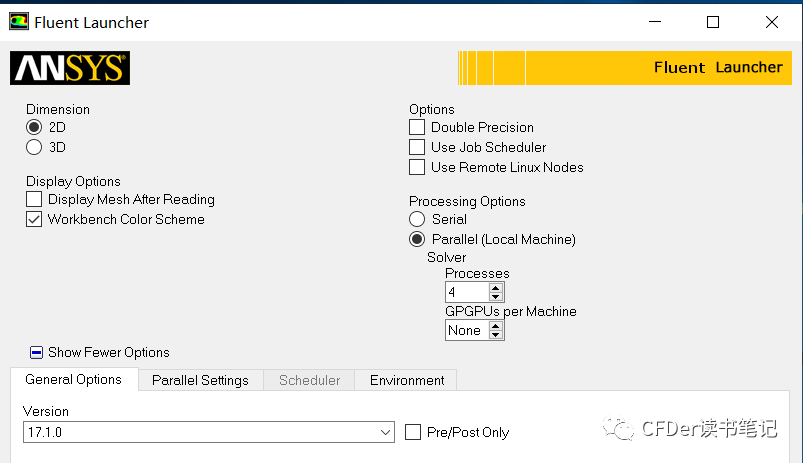803x463 pixels.
Task: Choose Serial processing option
Action: point(417,219)
